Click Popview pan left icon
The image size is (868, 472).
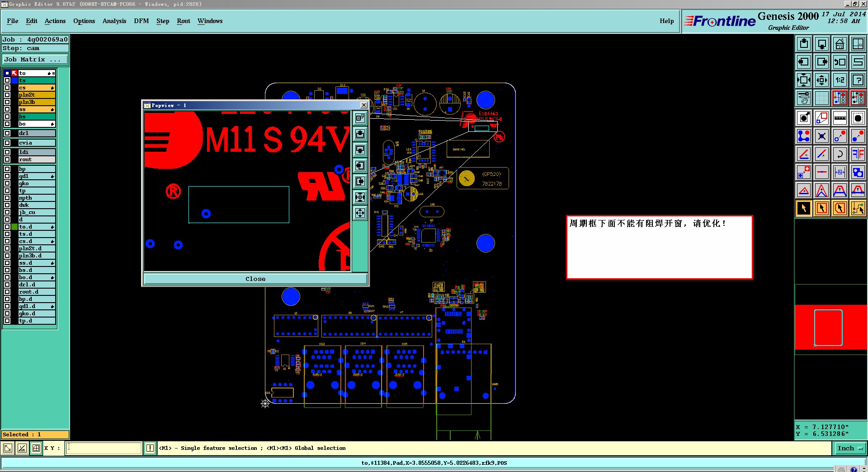click(x=360, y=166)
